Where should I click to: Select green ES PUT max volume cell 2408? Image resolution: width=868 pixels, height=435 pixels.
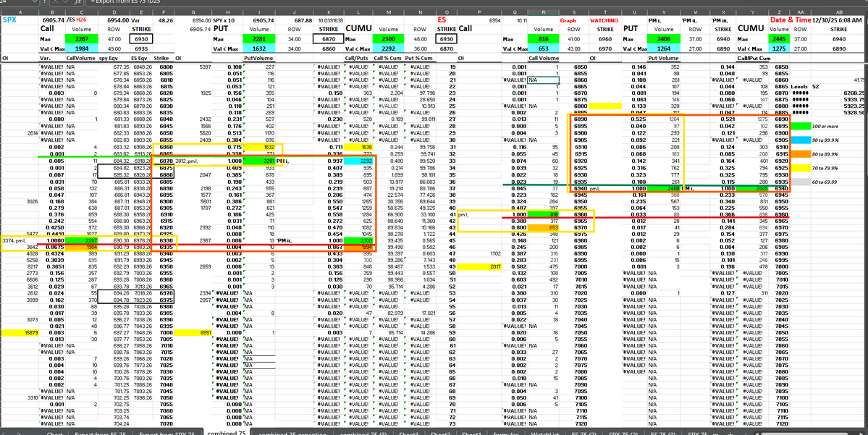click(663, 39)
